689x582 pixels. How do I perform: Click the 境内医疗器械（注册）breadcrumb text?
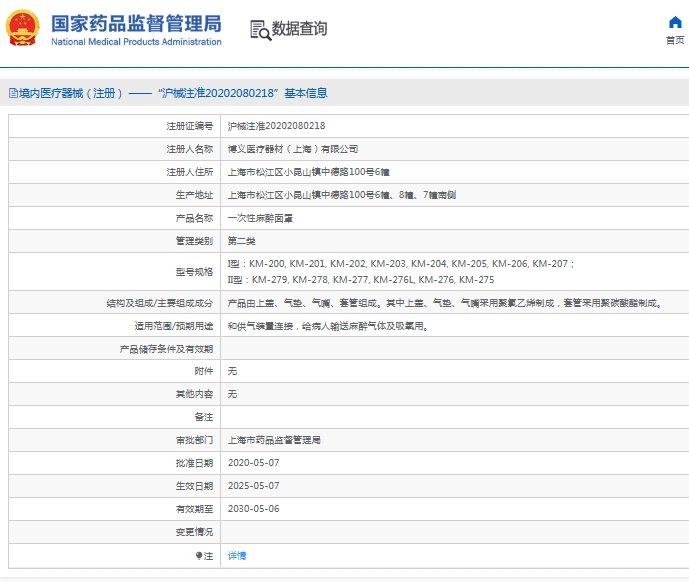point(71,93)
